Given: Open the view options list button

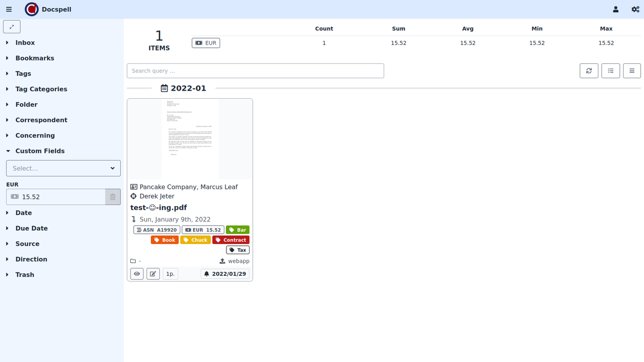Looking at the screenshot, I should pyautogui.click(x=632, y=71).
